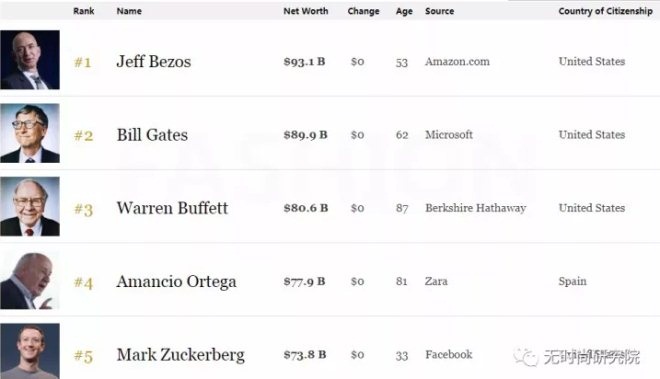Open the Jeff Bezos name link

coord(154,61)
